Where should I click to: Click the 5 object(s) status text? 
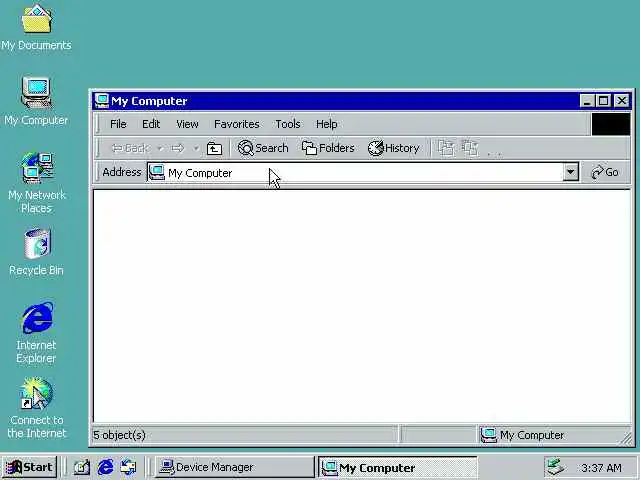coord(120,435)
